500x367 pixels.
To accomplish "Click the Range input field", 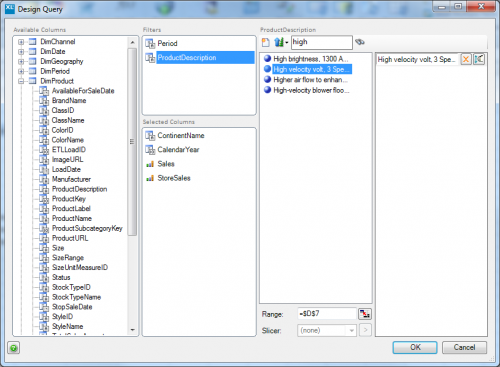I will tap(327, 314).
